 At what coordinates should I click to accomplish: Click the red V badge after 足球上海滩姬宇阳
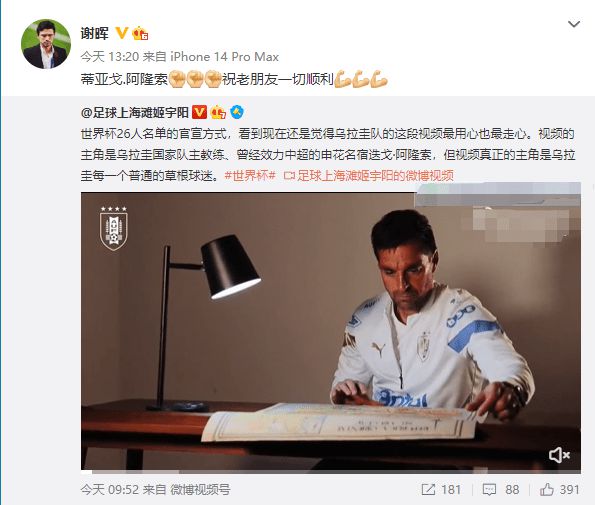point(199,112)
